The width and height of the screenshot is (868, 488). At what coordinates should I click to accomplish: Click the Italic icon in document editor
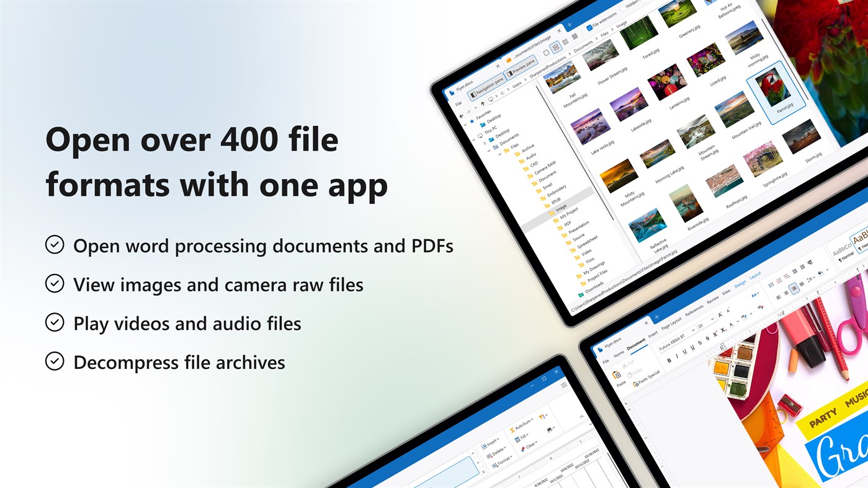point(677,356)
